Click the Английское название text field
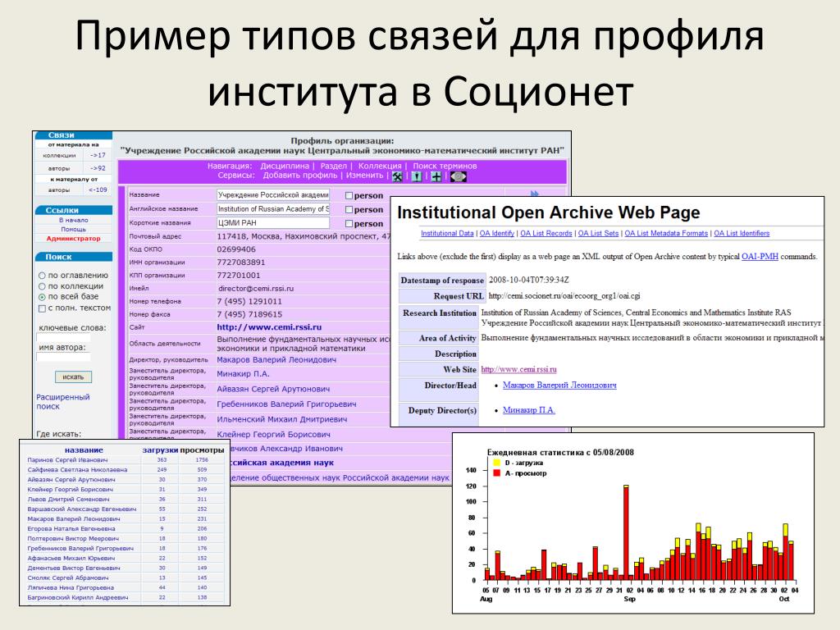This screenshot has height=630, width=840. [273, 209]
